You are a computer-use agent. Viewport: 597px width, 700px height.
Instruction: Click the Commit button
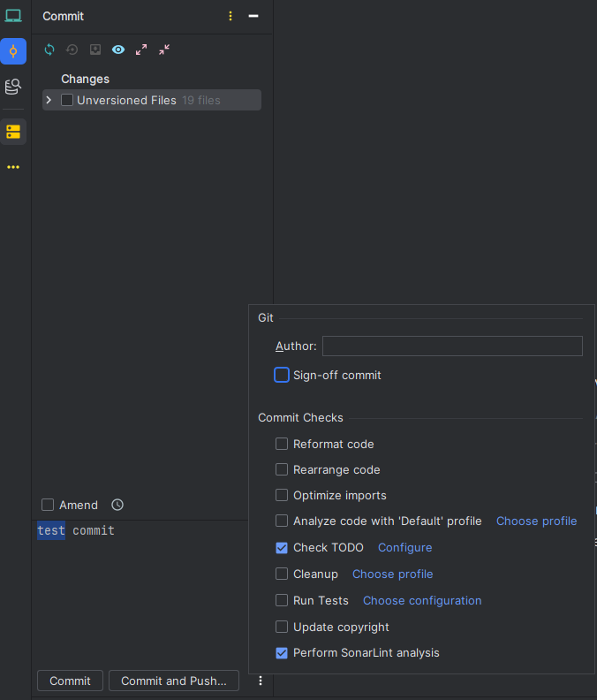click(x=70, y=681)
